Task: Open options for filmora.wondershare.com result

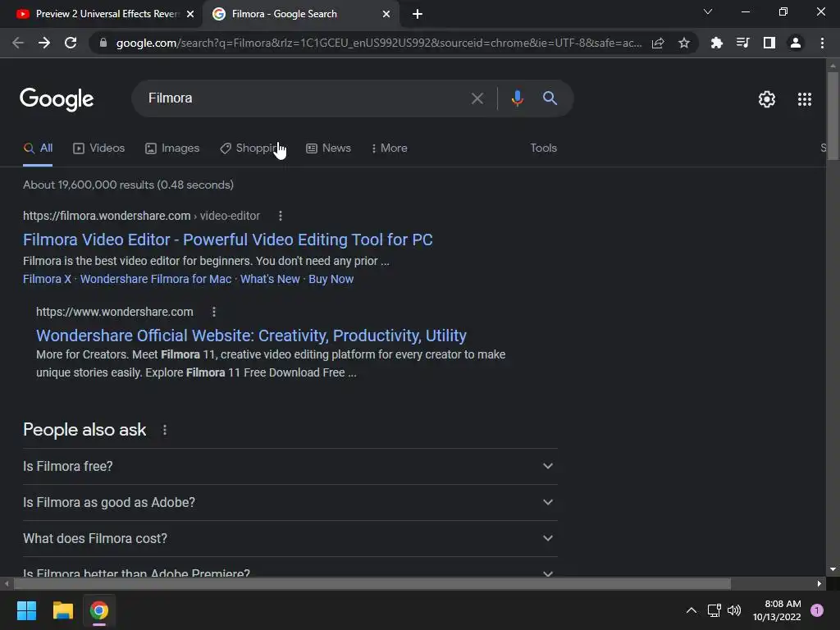Action: point(281,216)
